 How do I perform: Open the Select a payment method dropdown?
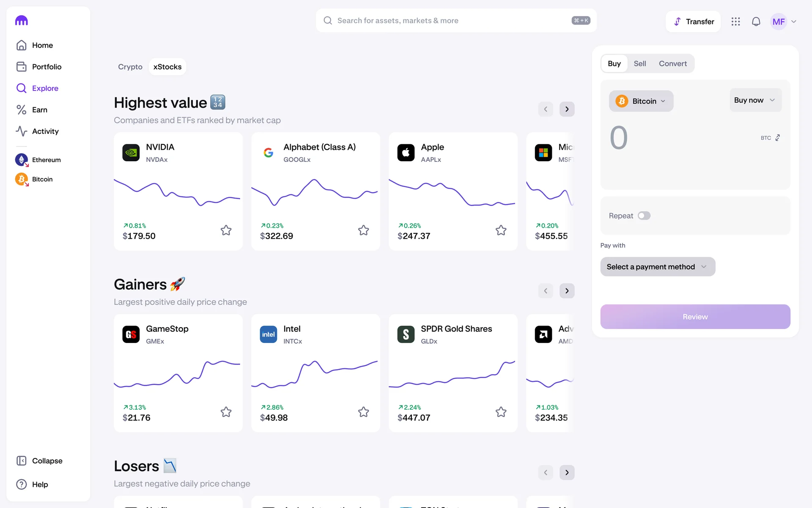pyautogui.click(x=657, y=267)
